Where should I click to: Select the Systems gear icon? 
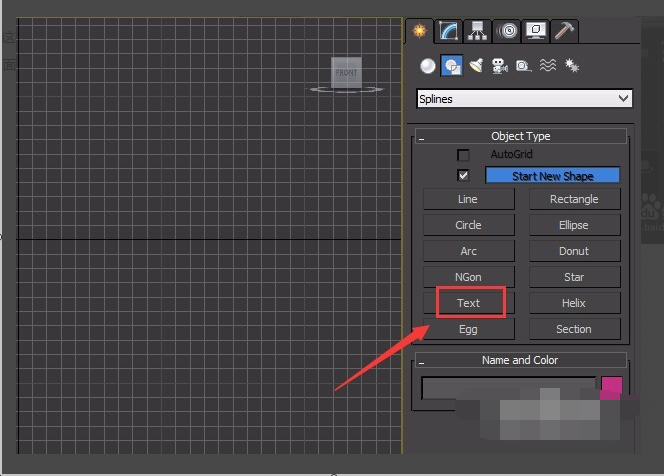(x=572, y=66)
